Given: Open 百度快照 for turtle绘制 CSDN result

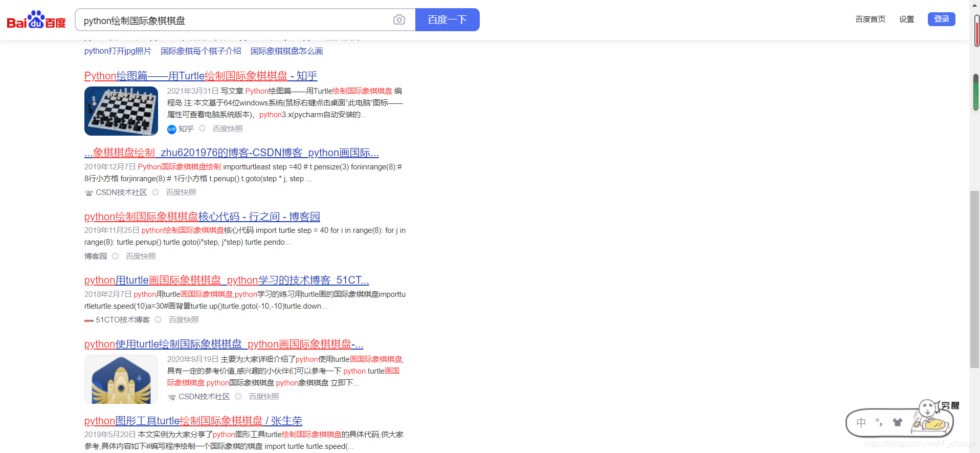Looking at the screenshot, I should pos(264,397).
